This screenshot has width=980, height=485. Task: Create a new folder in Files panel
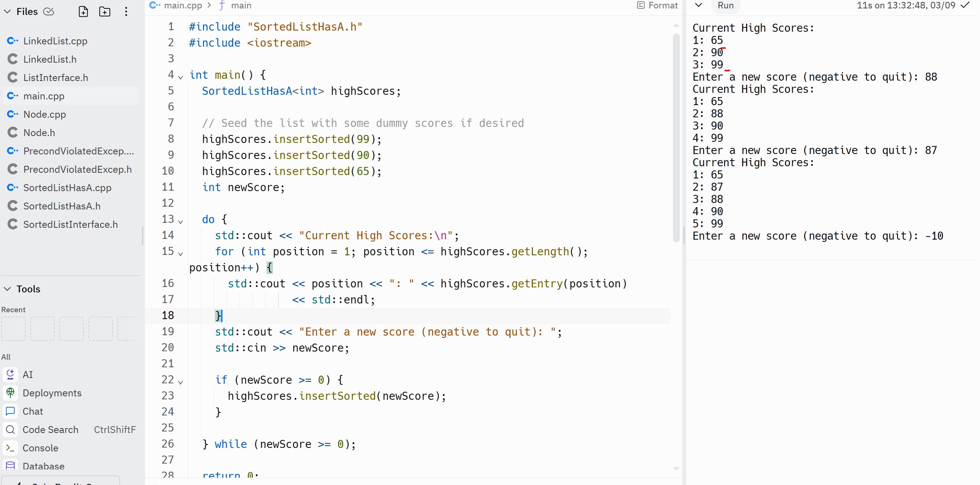(x=104, y=11)
